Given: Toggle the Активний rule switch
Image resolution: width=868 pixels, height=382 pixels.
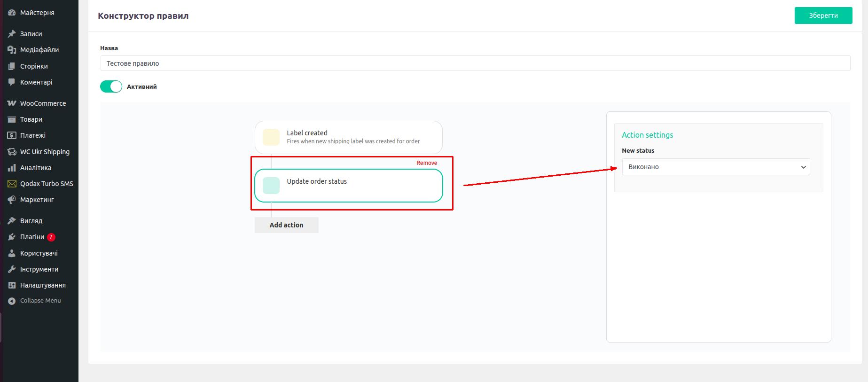Looking at the screenshot, I should (x=111, y=86).
